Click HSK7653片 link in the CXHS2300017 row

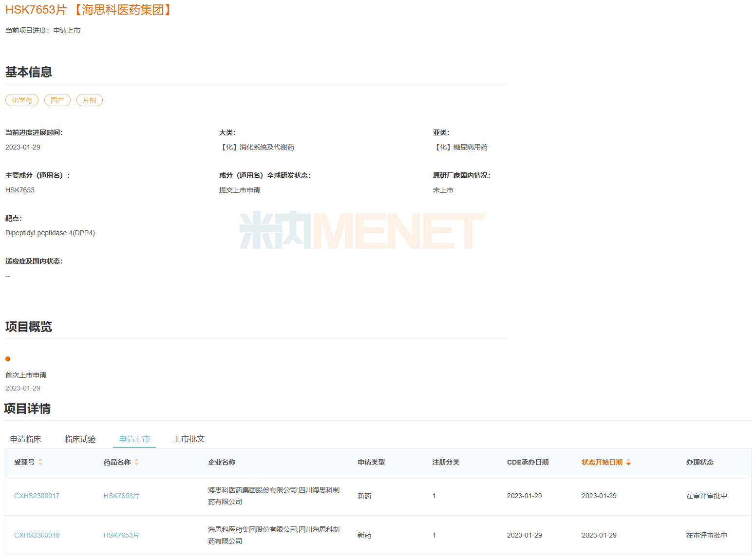[x=121, y=496]
